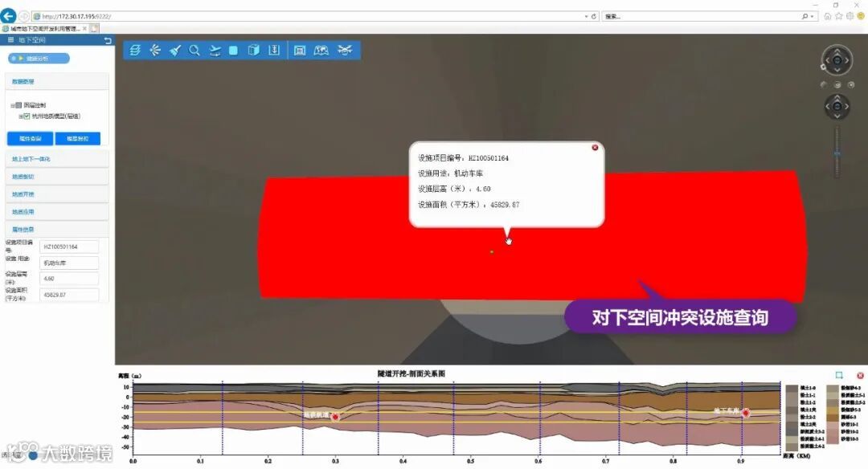This screenshot has width=868, height=469.
Task: Refresh the page in browser
Action: pos(594,17)
